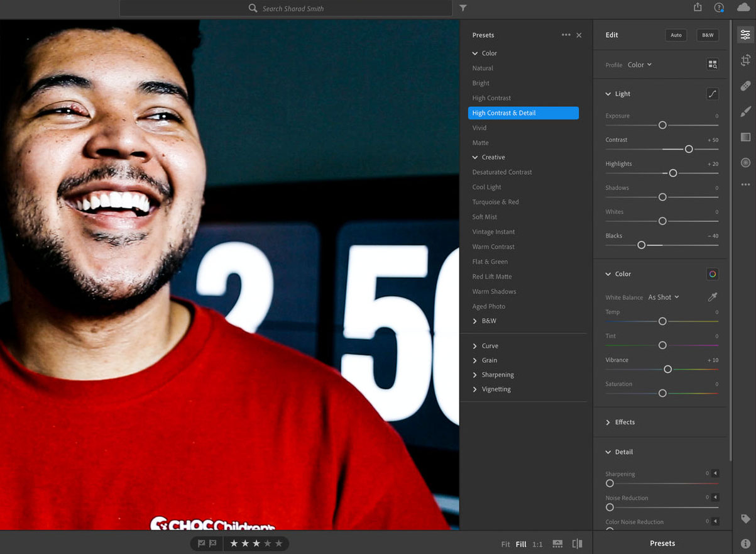Set rating to four stars
This screenshot has width=756, height=554.
pyautogui.click(x=268, y=543)
